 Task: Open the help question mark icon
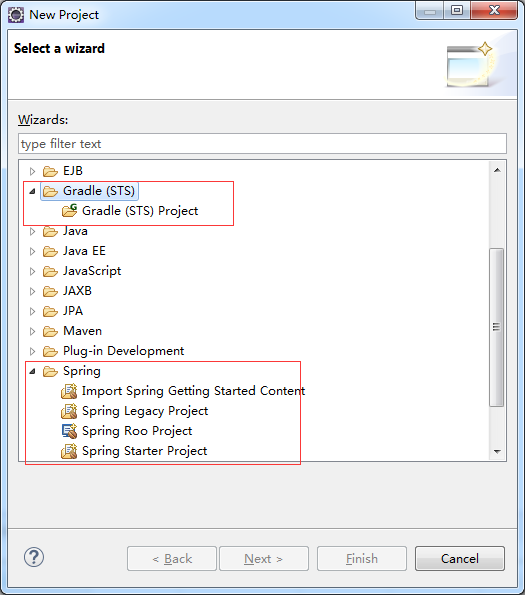click(x=34, y=557)
